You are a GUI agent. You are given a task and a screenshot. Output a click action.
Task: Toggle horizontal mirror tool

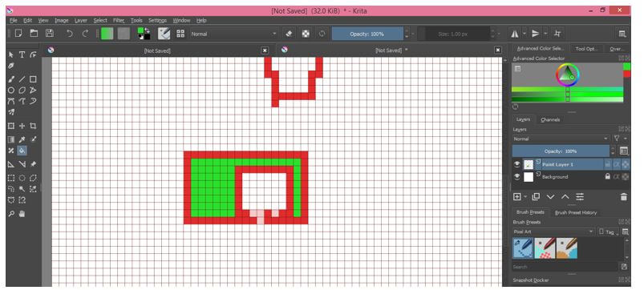click(x=515, y=34)
